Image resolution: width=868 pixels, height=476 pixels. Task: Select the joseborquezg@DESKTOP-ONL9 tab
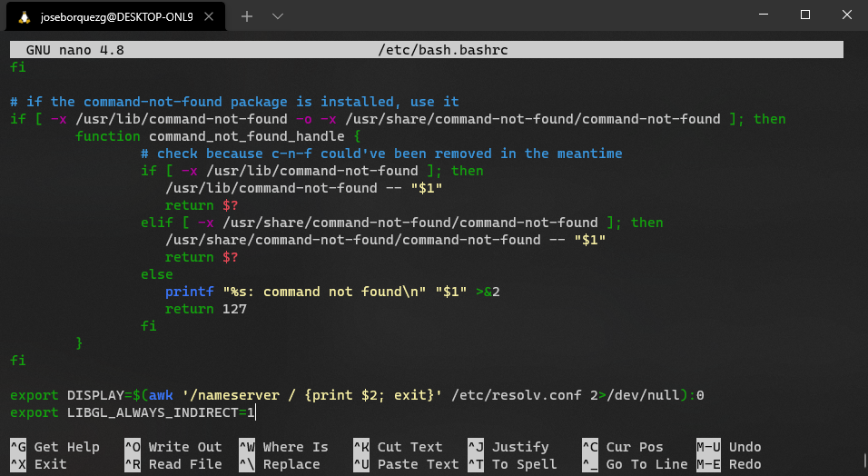[x=115, y=16]
